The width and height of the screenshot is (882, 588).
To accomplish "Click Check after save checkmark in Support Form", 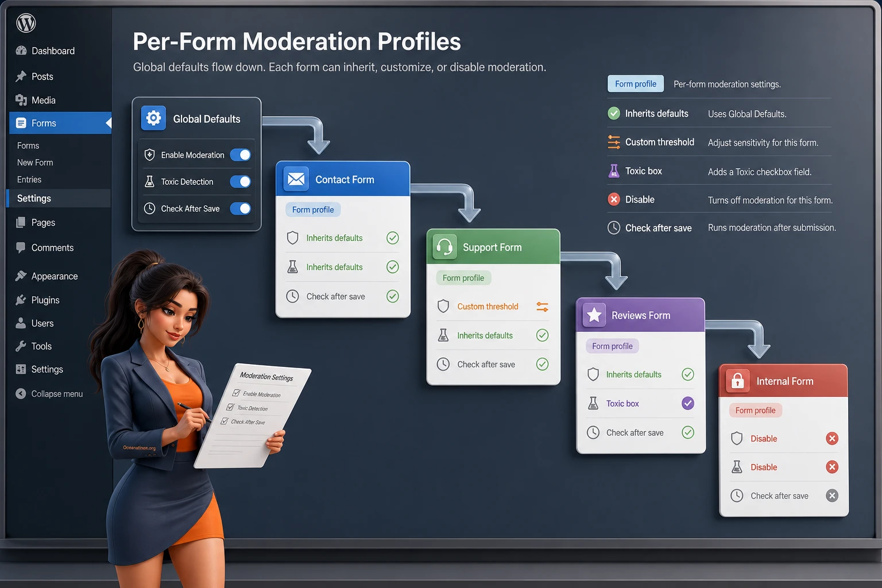I will pos(542,364).
